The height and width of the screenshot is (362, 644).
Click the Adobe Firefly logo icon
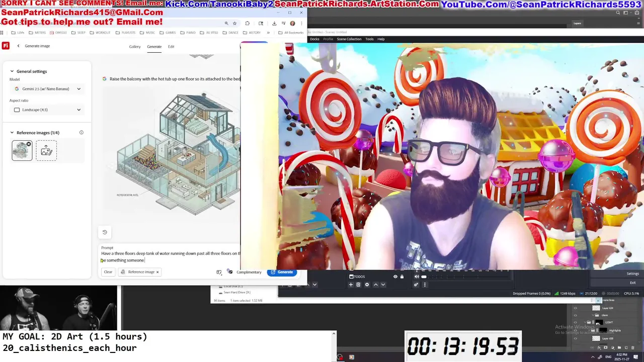[6, 46]
